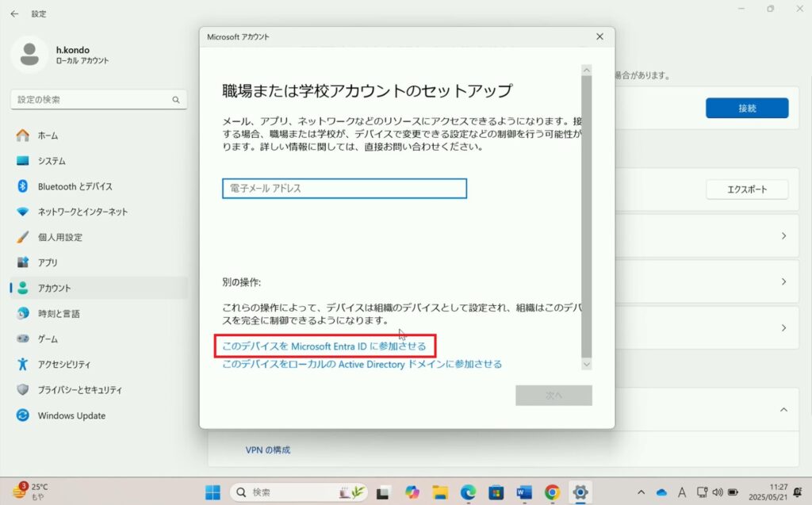Click このデバイスを Microsoft Entra ID に参加させる link
This screenshot has width=812, height=505.
click(x=324, y=346)
